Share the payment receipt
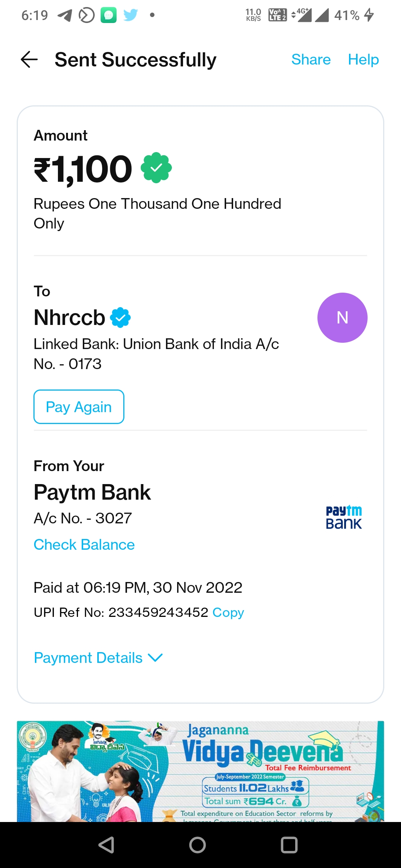This screenshot has width=401, height=868. click(x=311, y=60)
